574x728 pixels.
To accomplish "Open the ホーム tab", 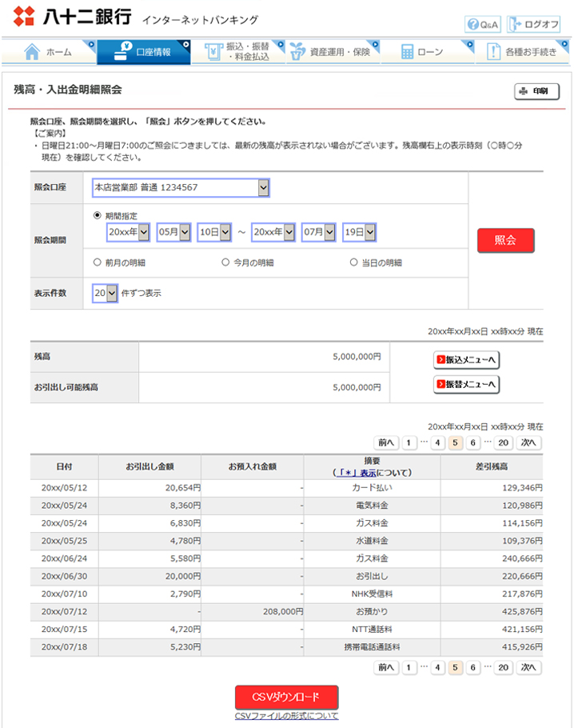I will (50, 52).
